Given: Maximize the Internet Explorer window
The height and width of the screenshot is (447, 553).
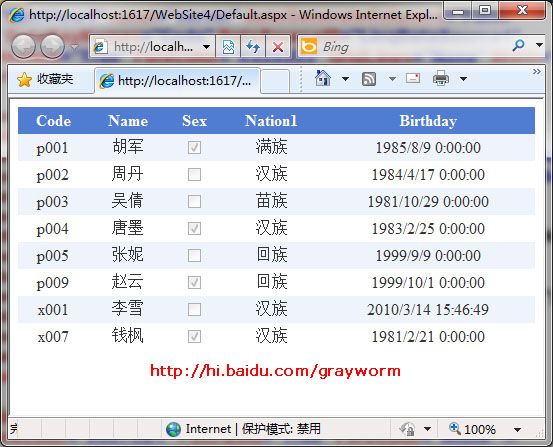Looking at the screenshot, I should 485,11.
